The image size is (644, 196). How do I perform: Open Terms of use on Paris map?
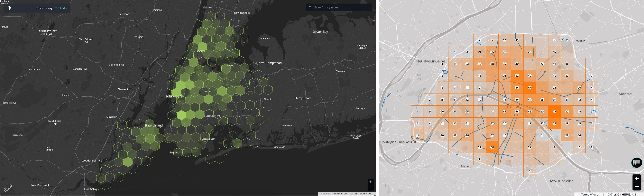pos(590,194)
